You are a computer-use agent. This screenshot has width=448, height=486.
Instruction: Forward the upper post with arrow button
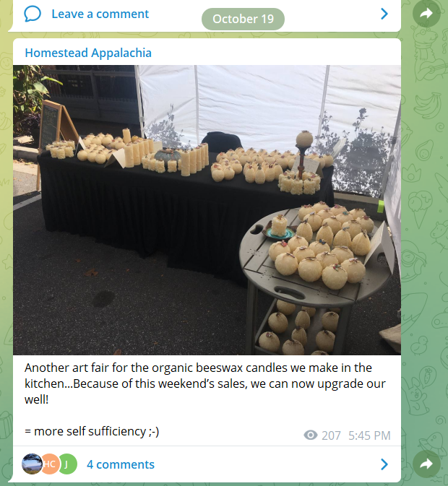coord(426,13)
